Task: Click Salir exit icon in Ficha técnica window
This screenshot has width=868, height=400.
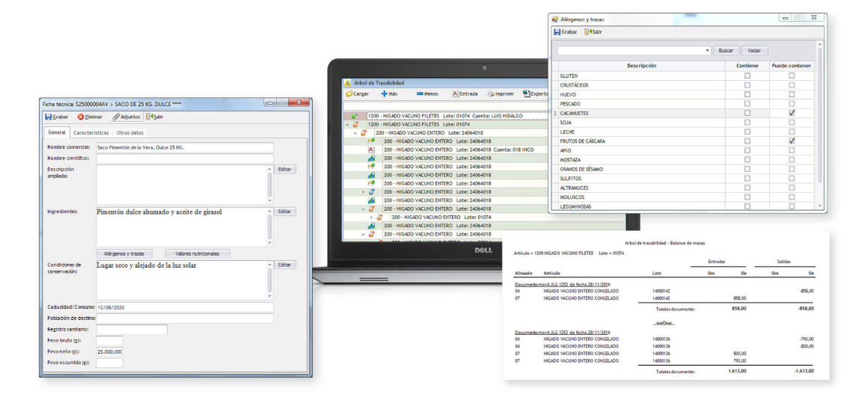Action: [x=149, y=117]
